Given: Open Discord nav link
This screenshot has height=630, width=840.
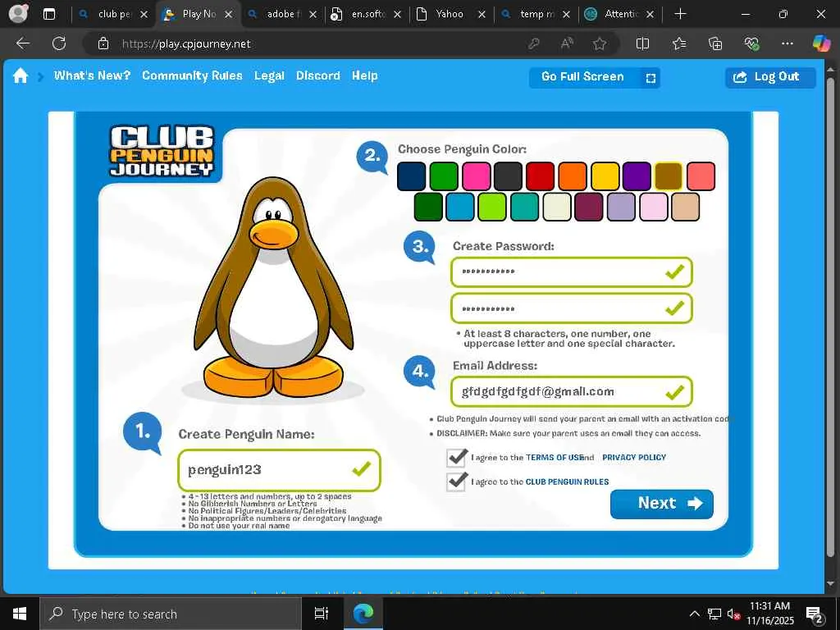Looking at the screenshot, I should tap(317, 75).
